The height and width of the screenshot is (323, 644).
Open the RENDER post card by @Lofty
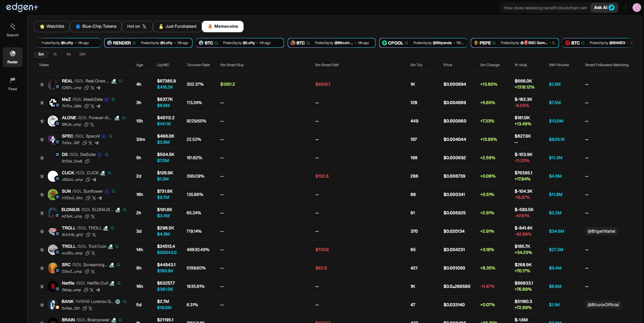[148, 43]
